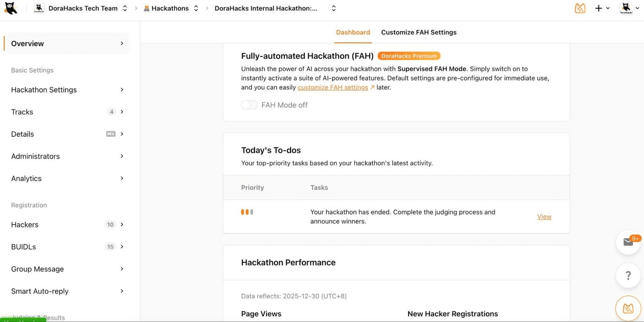This screenshot has height=322, width=644.
Task: Follow the customize FAH settings link
Action: point(333,87)
